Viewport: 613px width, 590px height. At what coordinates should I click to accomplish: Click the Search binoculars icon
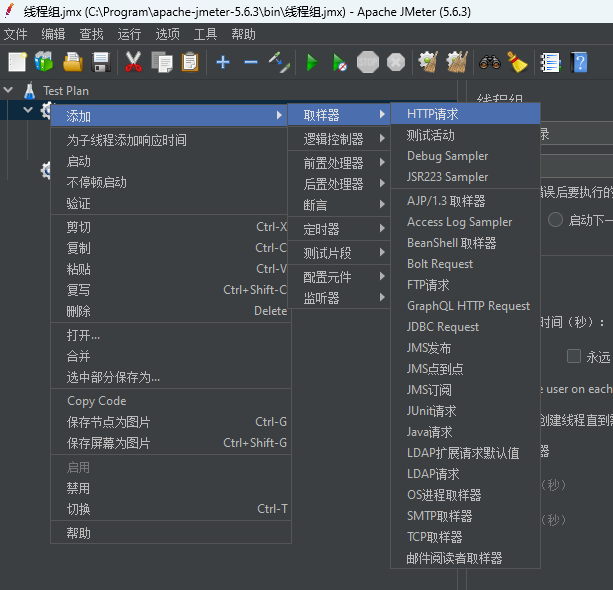tap(490, 62)
